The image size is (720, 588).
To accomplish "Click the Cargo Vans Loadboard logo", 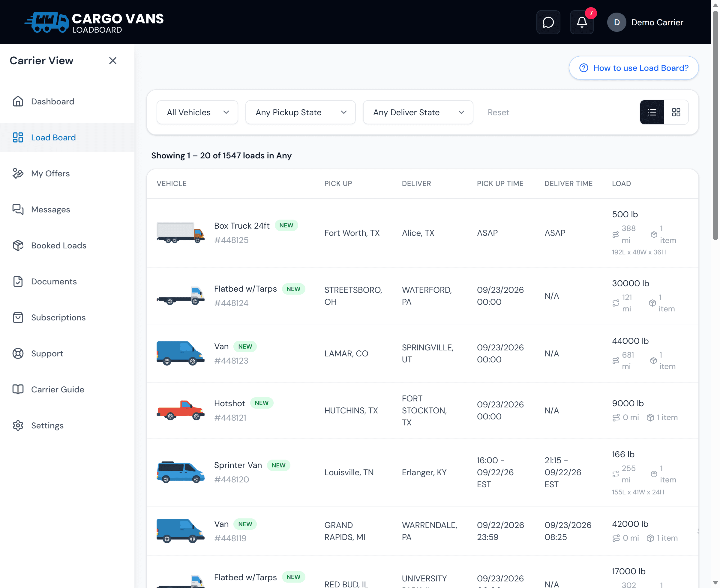I will [94, 22].
